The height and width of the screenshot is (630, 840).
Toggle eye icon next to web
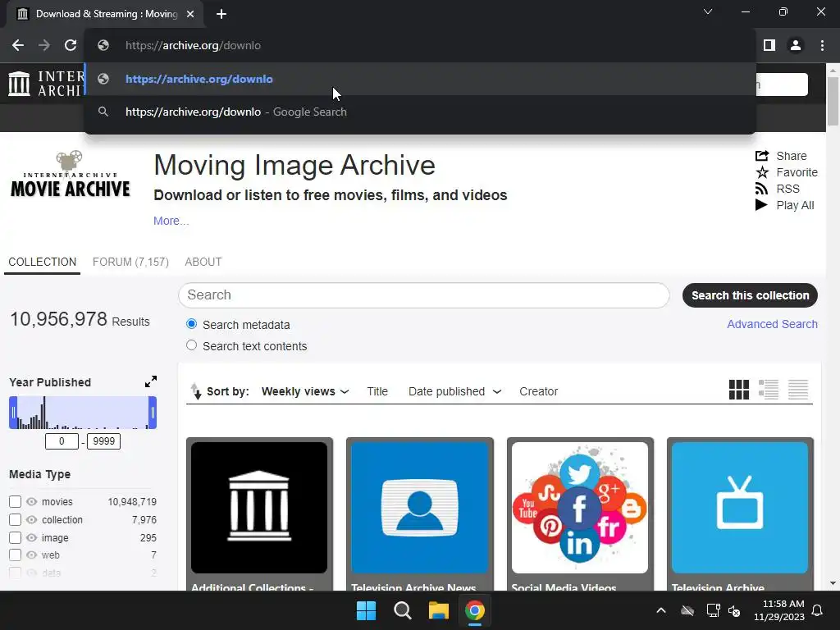(x=32, y=555)
